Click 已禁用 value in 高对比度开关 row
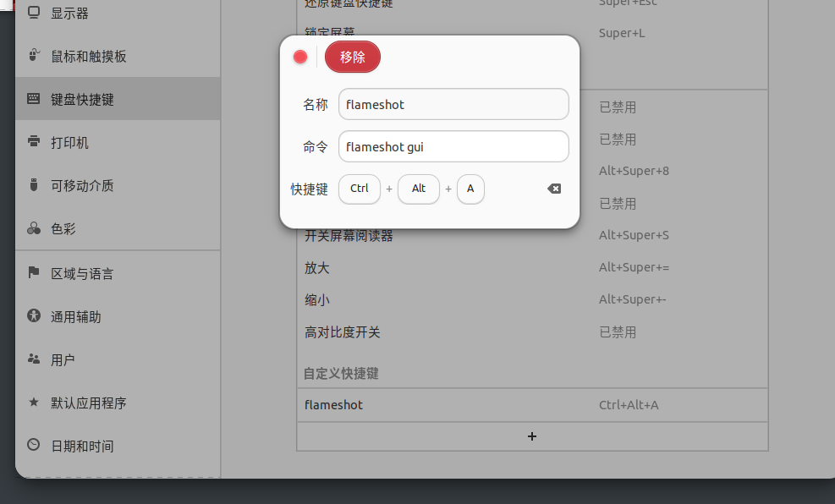Viewport: 835px width, 504px height. tap(618, 332)
